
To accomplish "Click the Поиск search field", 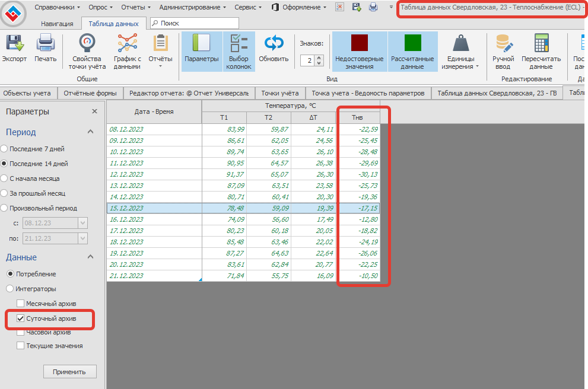I will tap(195, 23).
